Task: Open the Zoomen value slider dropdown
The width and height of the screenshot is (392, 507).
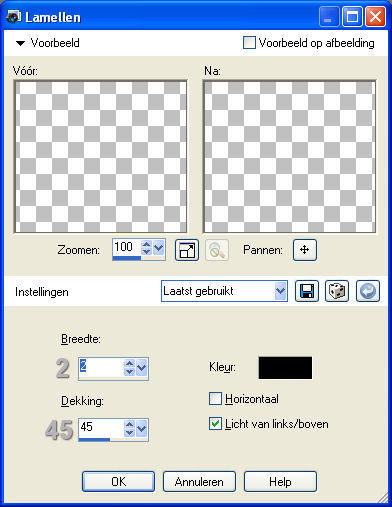Action: coord(159,248)
